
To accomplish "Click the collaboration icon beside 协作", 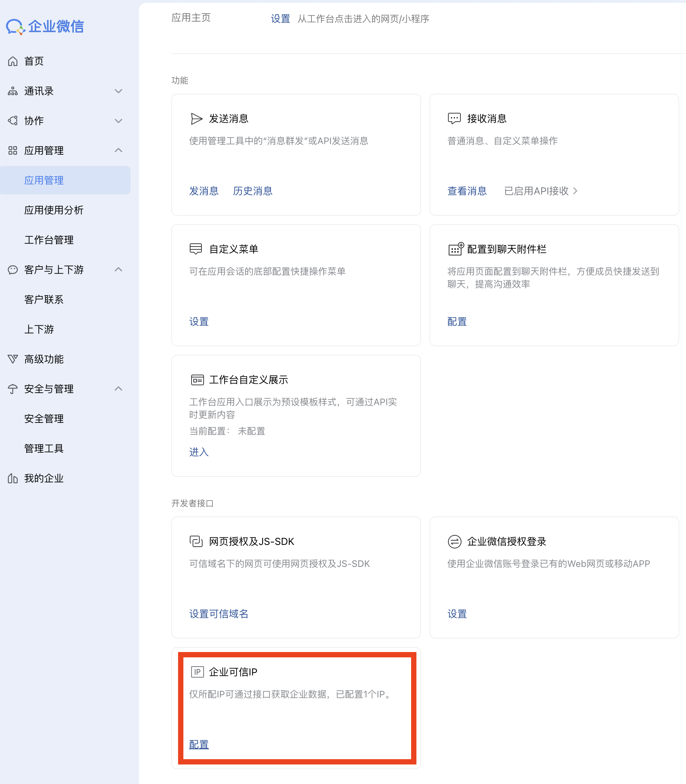I will pyautogui.click(x=13, y=121).
